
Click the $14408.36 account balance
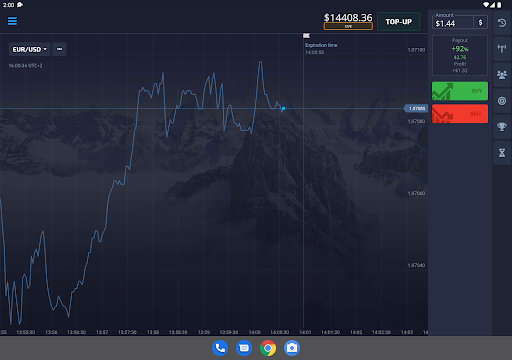click(348, 17)
